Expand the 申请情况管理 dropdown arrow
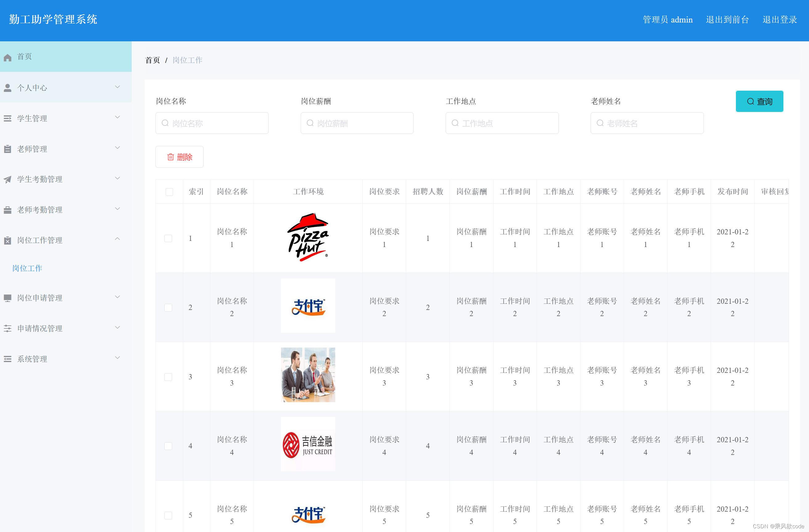This screenshot has height=532, width=809. [117, 327]
